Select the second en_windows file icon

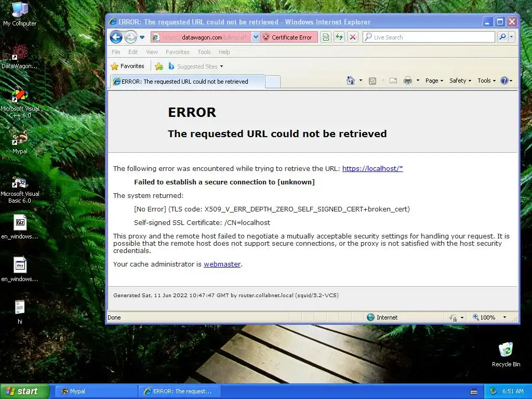(20, 270)
